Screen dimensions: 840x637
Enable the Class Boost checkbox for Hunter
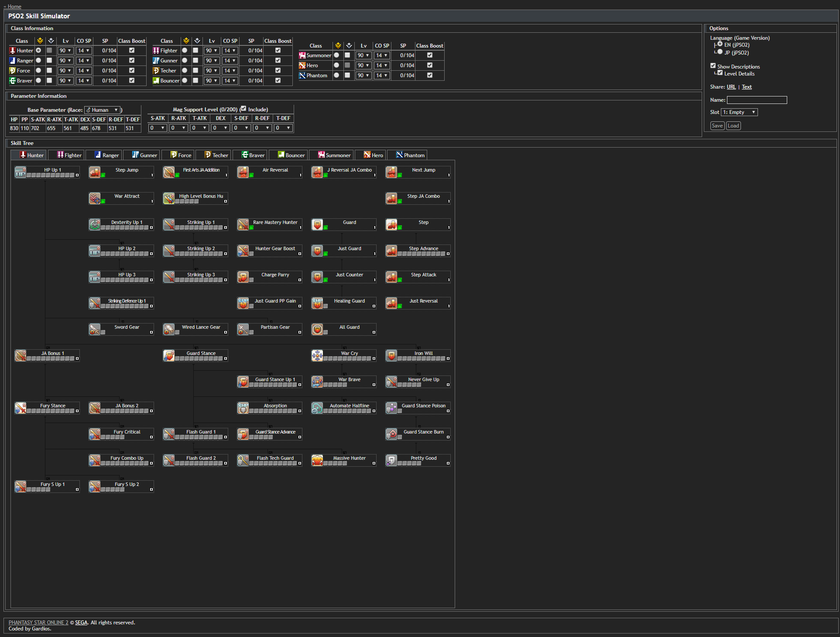click(131, 50)
